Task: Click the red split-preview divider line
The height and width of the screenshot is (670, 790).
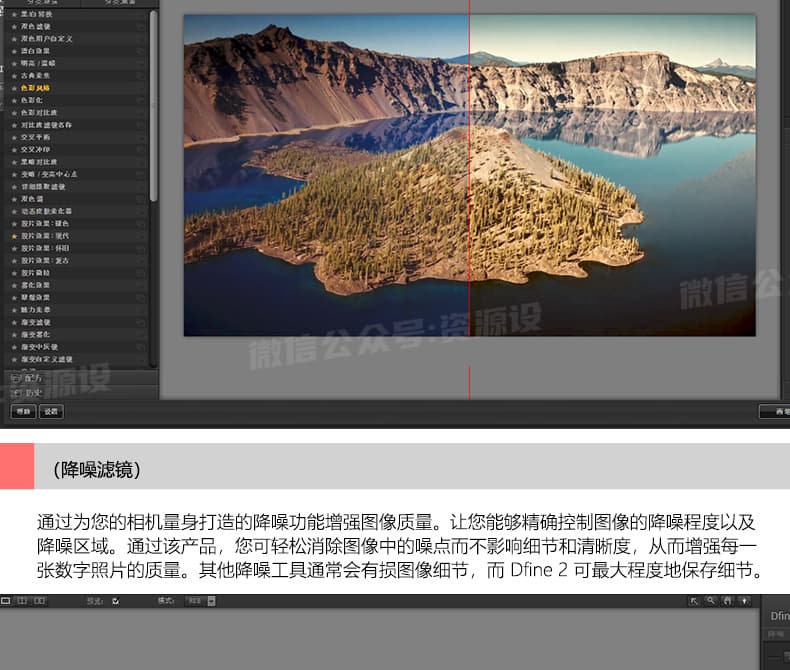Action: pos(469,202)
